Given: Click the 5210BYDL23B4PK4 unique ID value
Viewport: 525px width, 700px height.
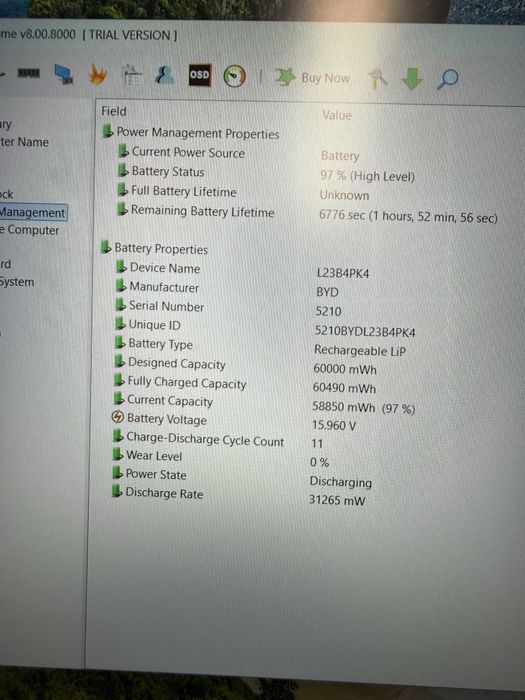Looking at the screenshot, I should point(365,332).
